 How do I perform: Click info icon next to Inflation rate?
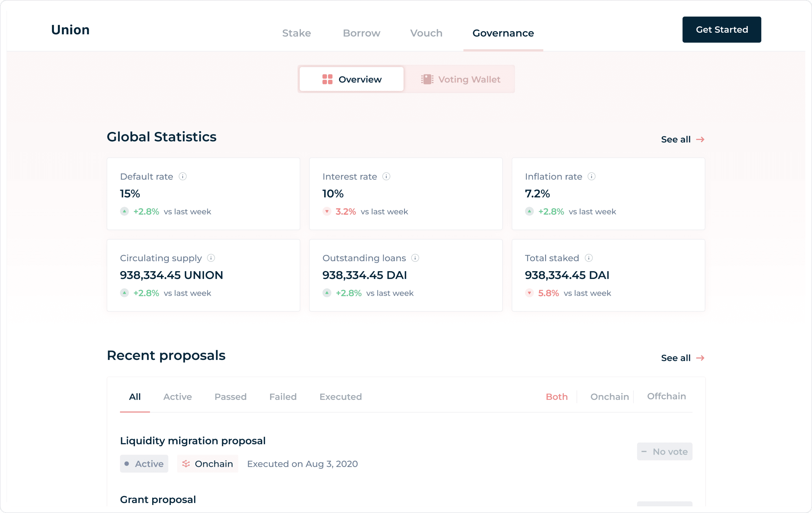click(591, 176)
